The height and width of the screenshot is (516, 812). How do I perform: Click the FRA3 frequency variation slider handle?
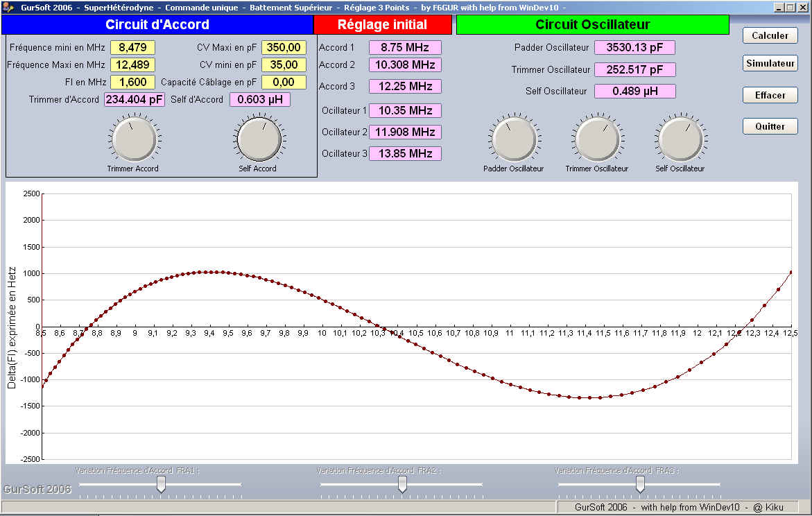pyautogui.click(x=640, y=484)
